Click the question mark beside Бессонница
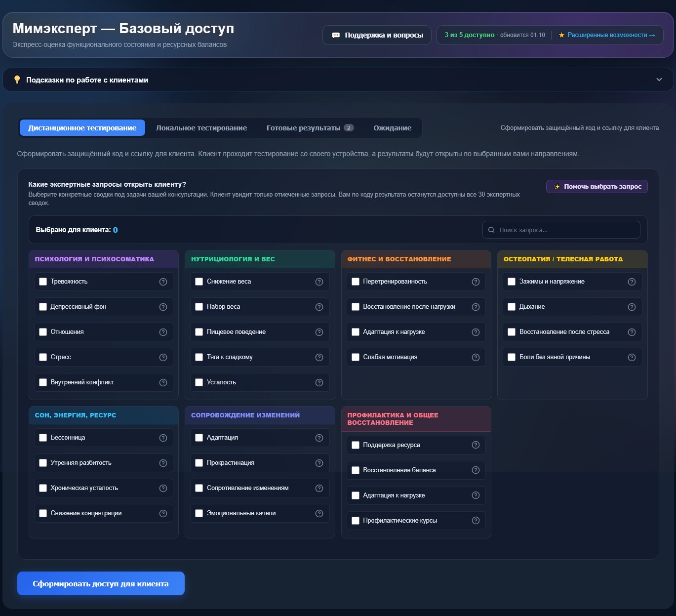 [163, 438]
